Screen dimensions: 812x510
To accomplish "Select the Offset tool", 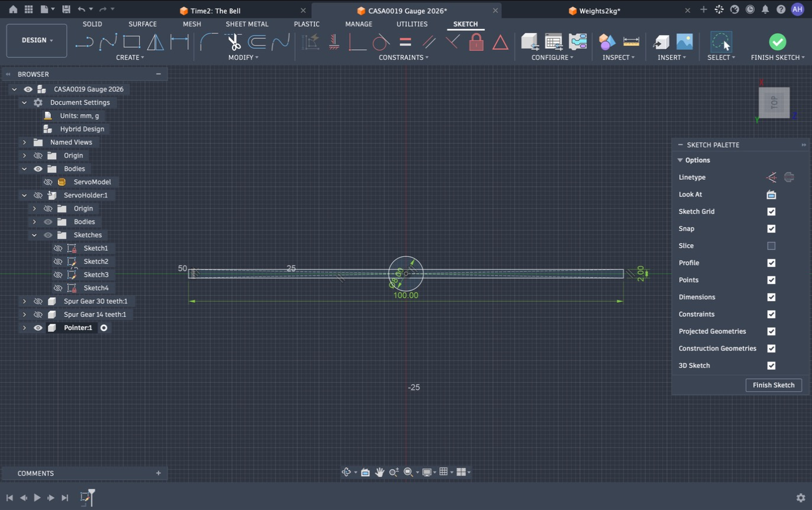I will (x=256, y=42).
